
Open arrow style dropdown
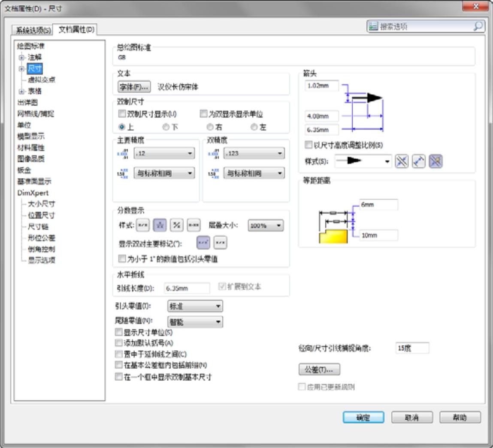pyautogui.click(x=363, y=161)
